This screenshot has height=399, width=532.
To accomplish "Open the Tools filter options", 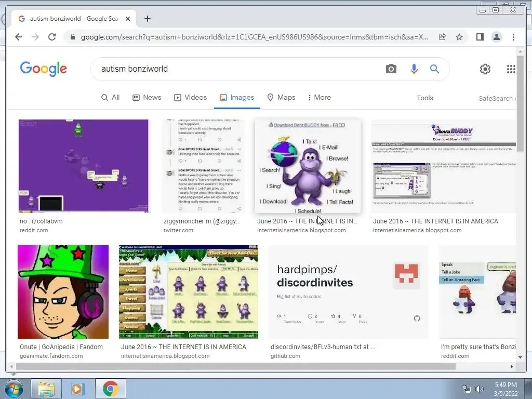I will pyautogui.click(x=425, y=98).
